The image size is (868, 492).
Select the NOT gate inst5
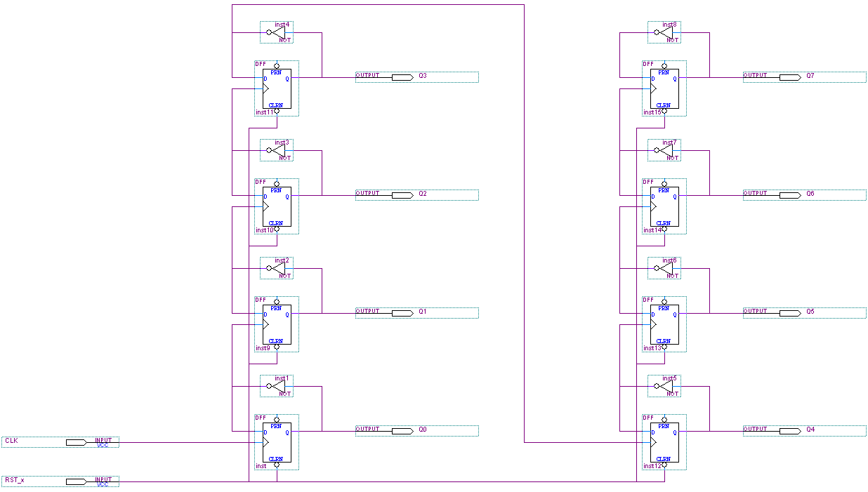click(664, 387)
